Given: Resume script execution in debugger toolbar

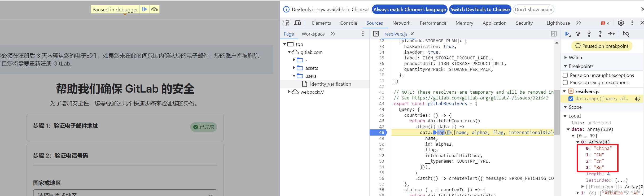Looking at the screenshot, I should (x=567, y=34).
